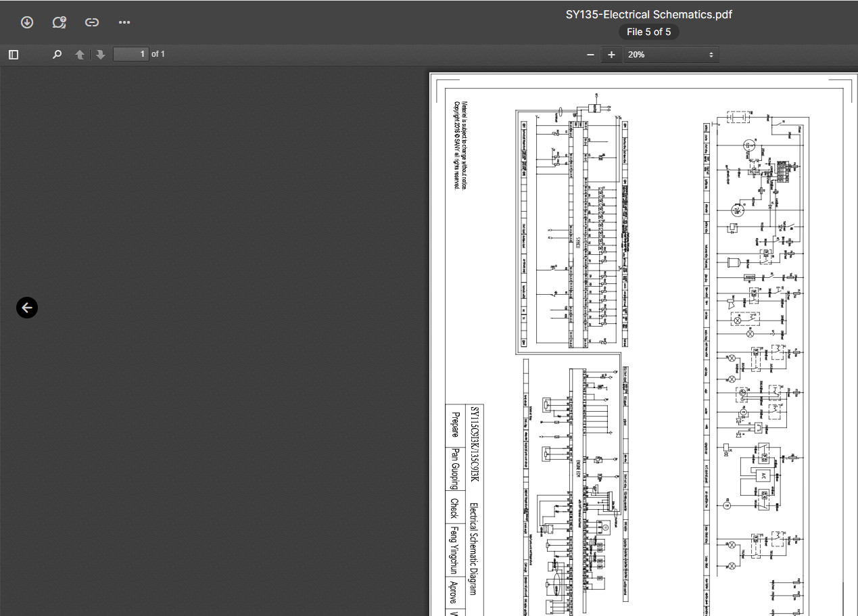Click the Feng Yingchun name cell
This screenshot has width=858, height=616.
tap(455, 550)
